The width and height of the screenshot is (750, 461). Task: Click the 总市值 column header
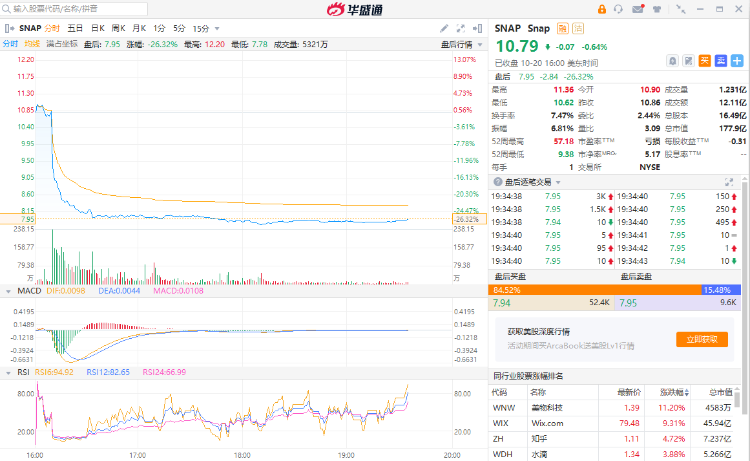pos(720,393)
